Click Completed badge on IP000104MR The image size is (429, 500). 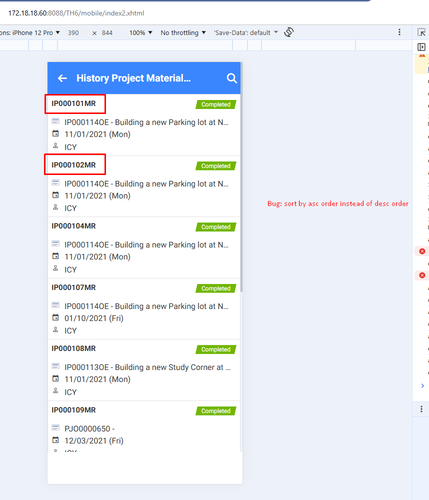tap(216, 227)
